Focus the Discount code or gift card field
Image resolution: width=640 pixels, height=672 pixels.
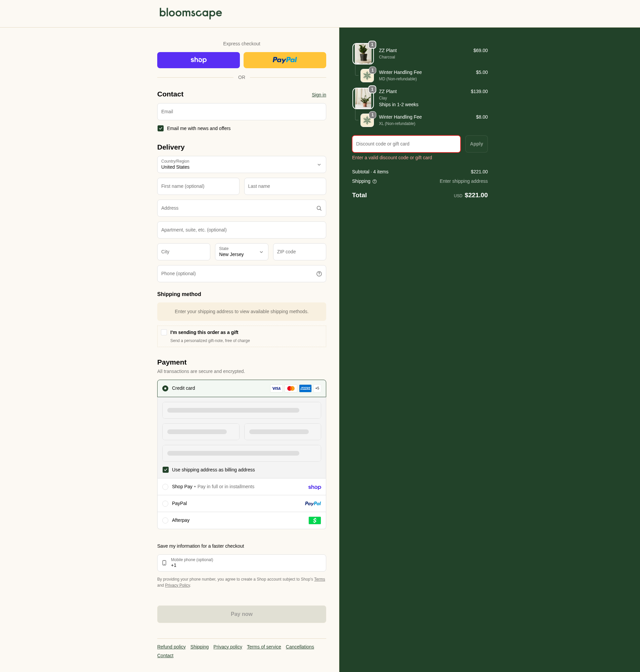(406, 144)
